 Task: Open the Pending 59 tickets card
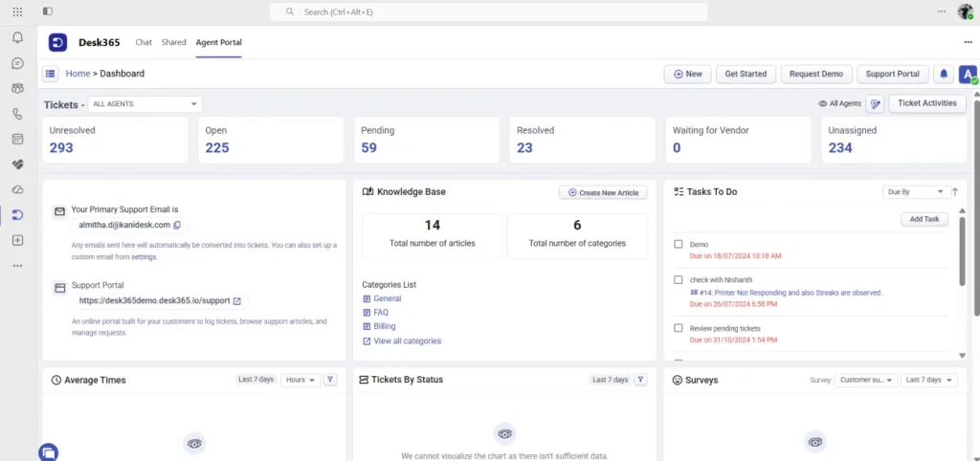[427, 140]
